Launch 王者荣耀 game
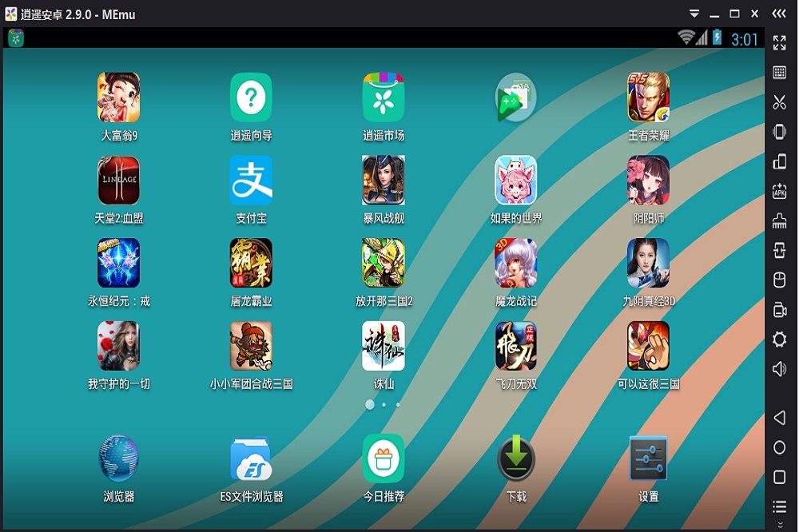 tap(648, 97)
